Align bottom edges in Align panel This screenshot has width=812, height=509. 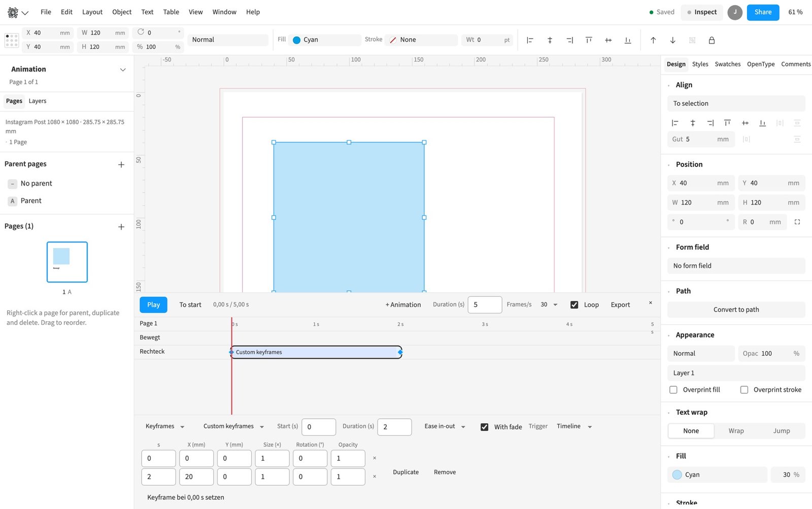coord(762,123)
